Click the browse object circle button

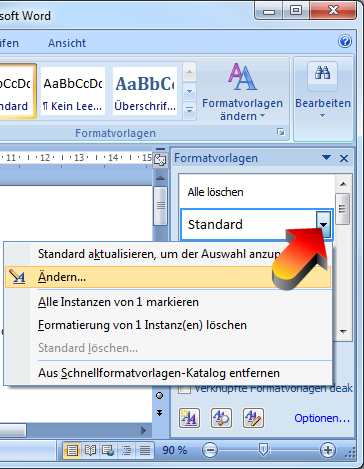point(160,396)
